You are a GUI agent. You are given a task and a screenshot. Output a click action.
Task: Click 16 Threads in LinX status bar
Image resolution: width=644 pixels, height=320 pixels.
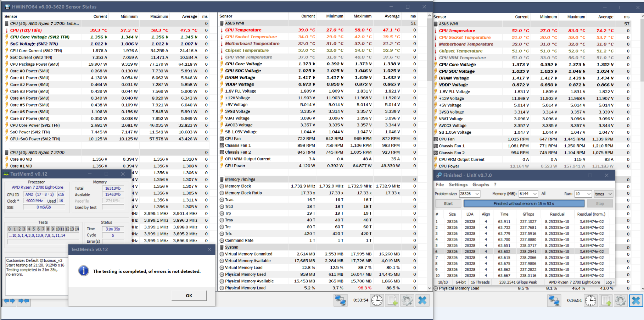click(480, 282)
